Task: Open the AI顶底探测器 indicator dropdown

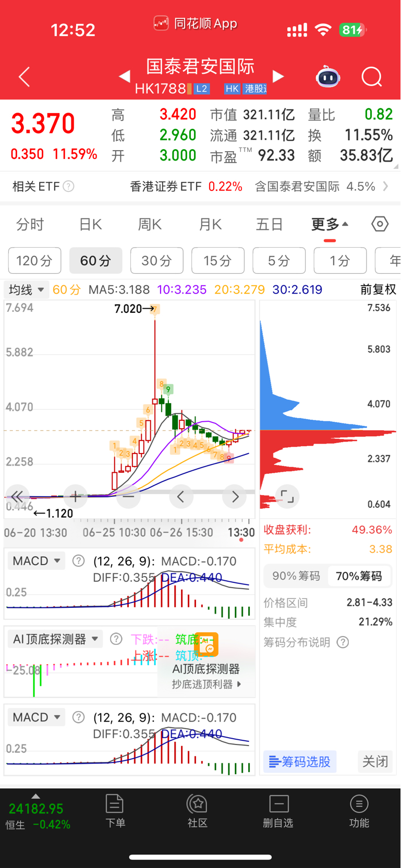Action: tap(55, 639)
